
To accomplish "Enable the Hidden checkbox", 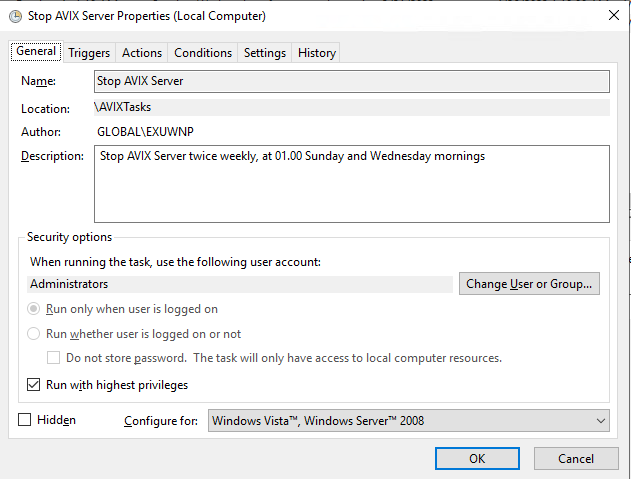I will [x=25, y=421].
